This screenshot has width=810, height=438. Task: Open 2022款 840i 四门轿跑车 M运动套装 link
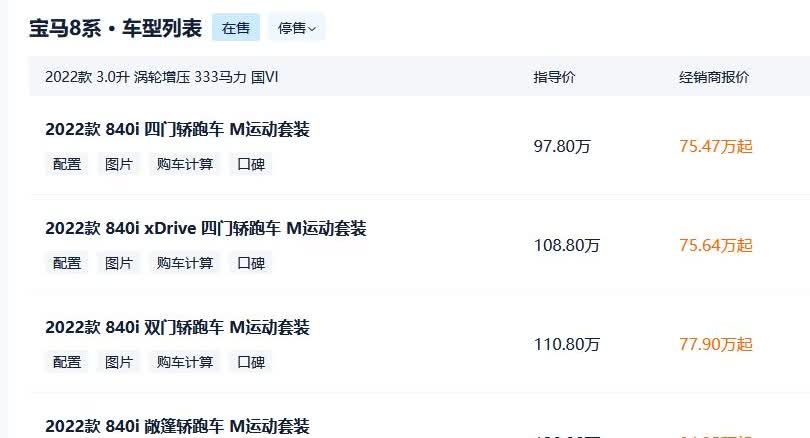click(x=177, y=129)
